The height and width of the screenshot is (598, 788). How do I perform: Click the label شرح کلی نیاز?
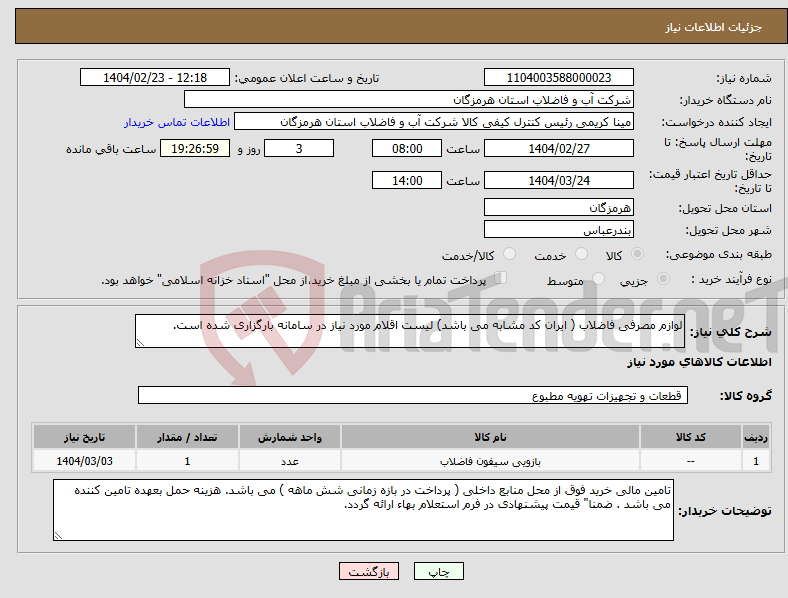(730, 332)
